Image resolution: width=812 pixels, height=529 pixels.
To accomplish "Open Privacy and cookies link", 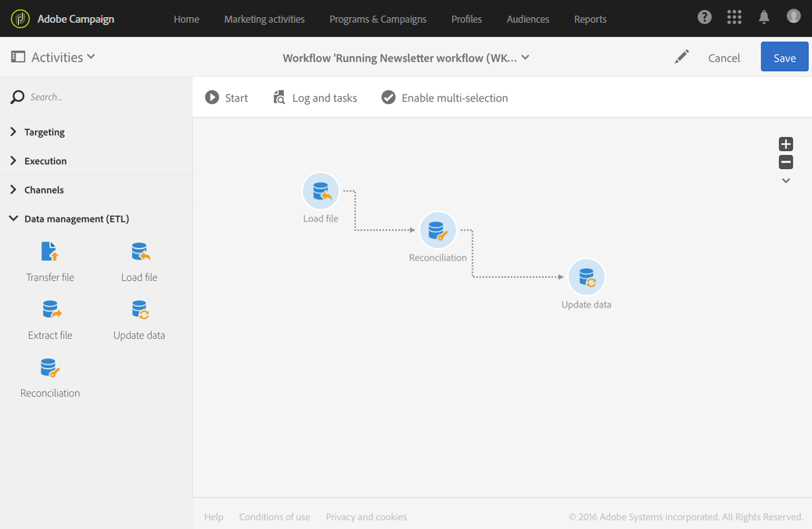I will point(366,516).
